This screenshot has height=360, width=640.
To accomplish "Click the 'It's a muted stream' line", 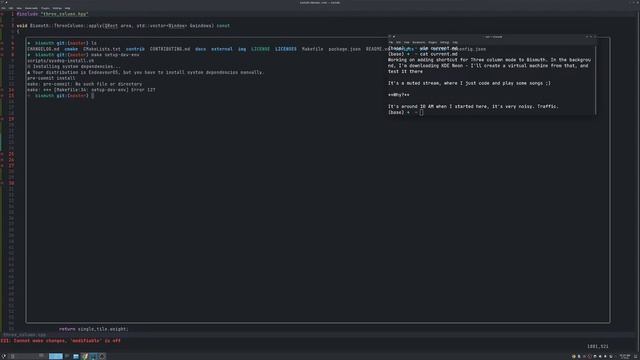I will 469,83.
